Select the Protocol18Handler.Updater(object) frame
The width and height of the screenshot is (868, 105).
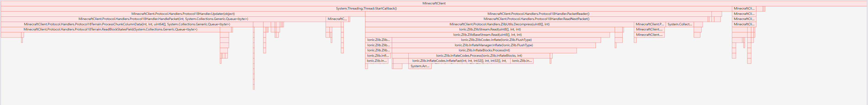(183, 14)
